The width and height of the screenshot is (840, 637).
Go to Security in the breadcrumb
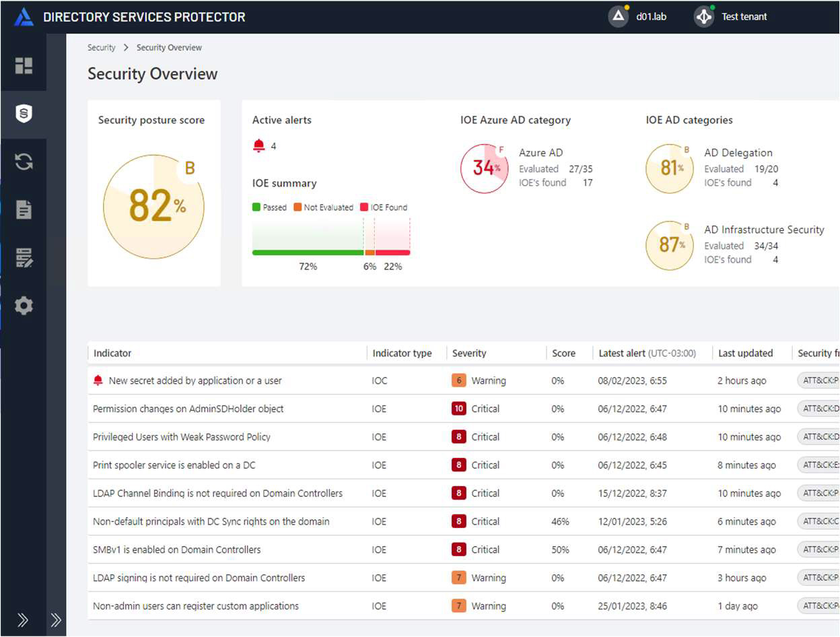pyautogui.click(x=102, y=48)
